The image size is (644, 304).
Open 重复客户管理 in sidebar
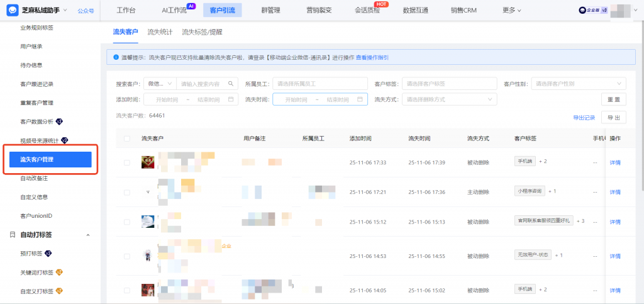pos(37,103)
